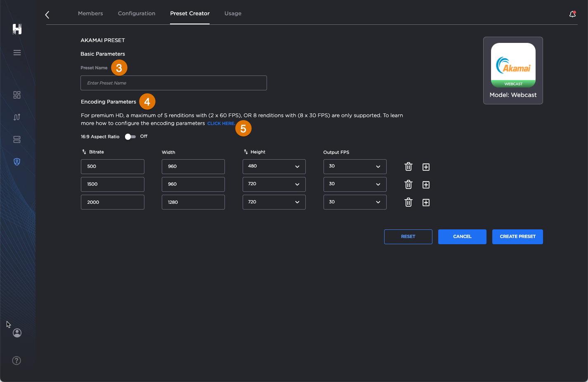The height and width of the screenshot is (382, 588).
Task: Switch to the Configuration tab
Action: pos(137,13)
